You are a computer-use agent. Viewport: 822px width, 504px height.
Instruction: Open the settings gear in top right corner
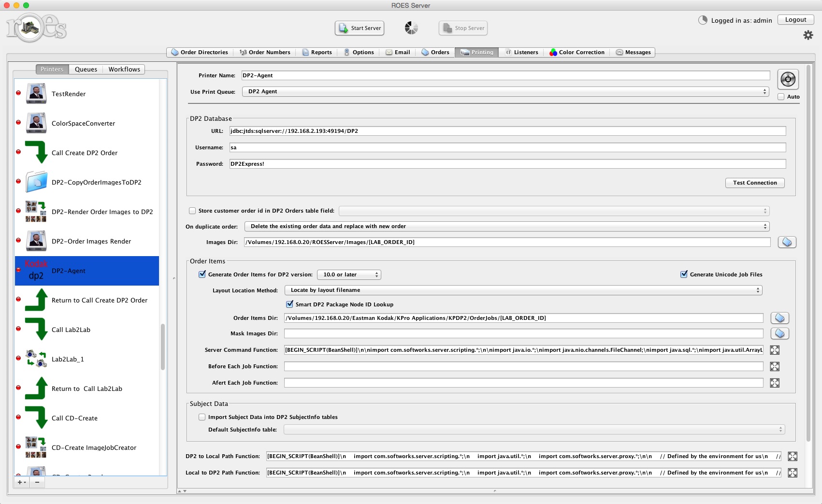point(807,35)
